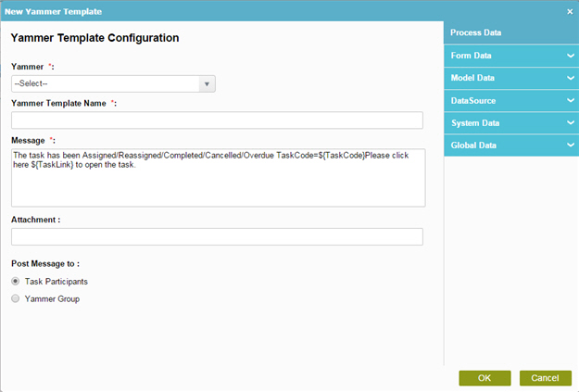Click the System Data chevron icon
This screenshot has height=392, width=579.
pos(571,122)
